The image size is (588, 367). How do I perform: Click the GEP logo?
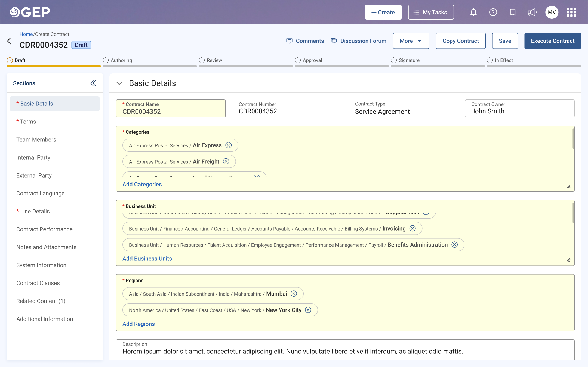[x=30, y=12]
